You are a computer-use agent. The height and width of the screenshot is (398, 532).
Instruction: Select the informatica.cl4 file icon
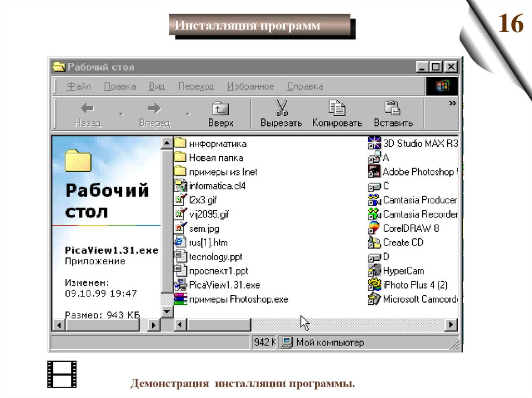pyautogui.click(x=180, y=186)
